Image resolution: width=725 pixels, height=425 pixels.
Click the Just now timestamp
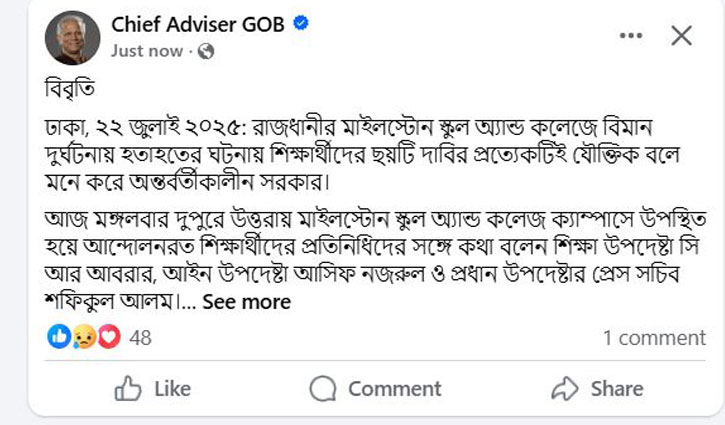click(147, 51)
